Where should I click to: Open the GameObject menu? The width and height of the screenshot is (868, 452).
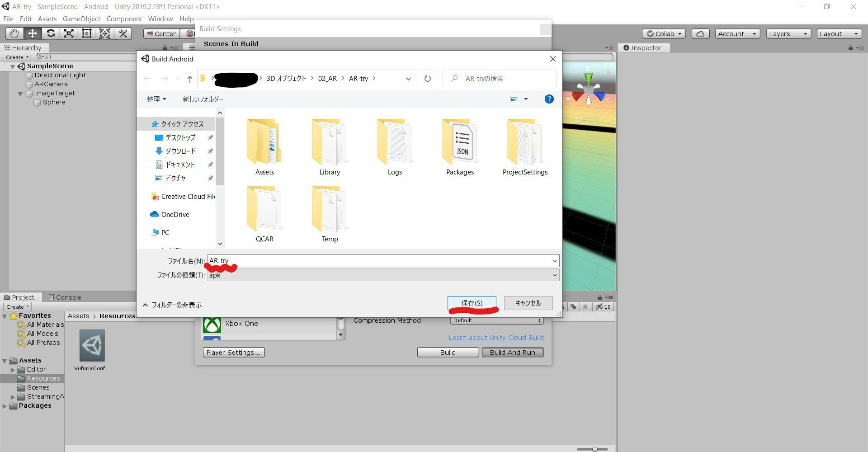coord(81,19)
